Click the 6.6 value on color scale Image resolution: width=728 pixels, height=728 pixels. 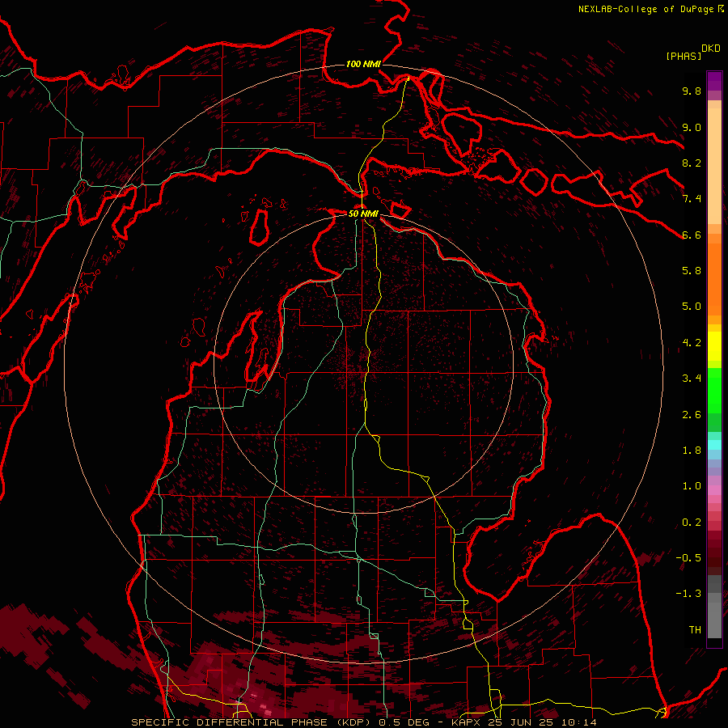pyautogui.click(x=692, y=235)
